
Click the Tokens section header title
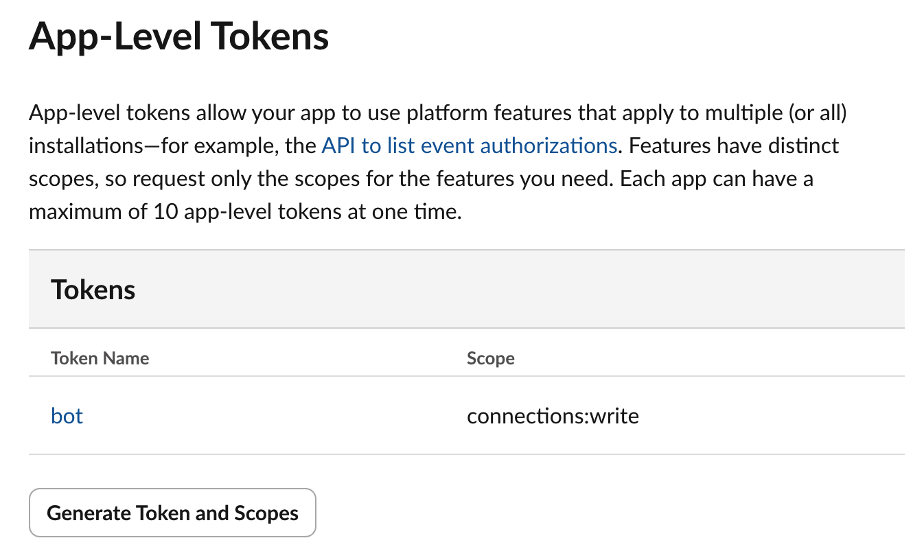pyautogui.click(x=93, y=290)
